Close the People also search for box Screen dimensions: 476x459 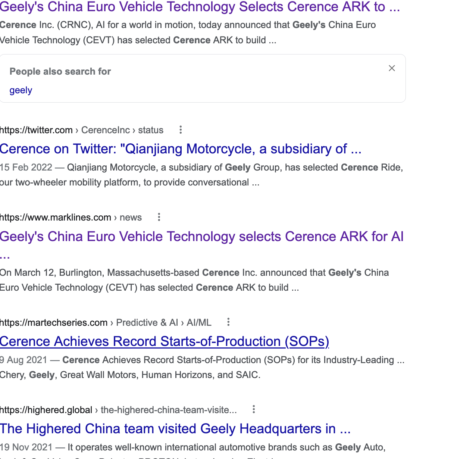pyautogui.click(x=392, y=68)
